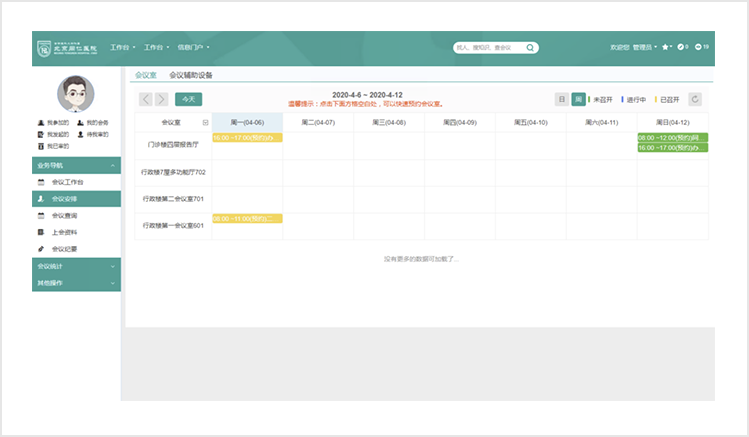Switch calendar to day view (日)
This screenshot has width=749, height=437.
pyautogui.click(x=562, y=99)
